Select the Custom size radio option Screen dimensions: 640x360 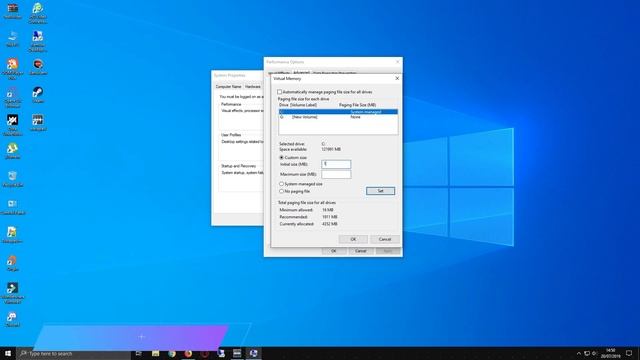[282, 158]
